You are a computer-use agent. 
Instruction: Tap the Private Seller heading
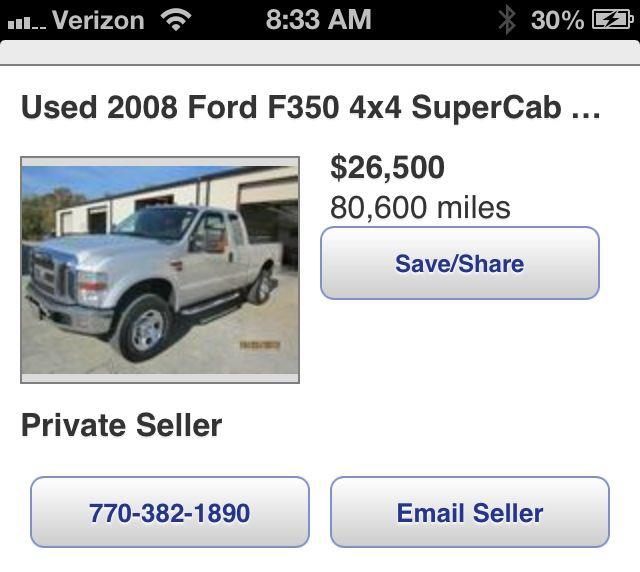coord(121,425)
